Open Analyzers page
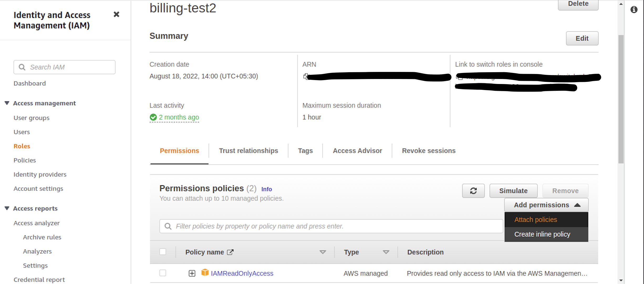Viewport: 644px width, 284px height. pyautogui.click(x=37, y=251)
